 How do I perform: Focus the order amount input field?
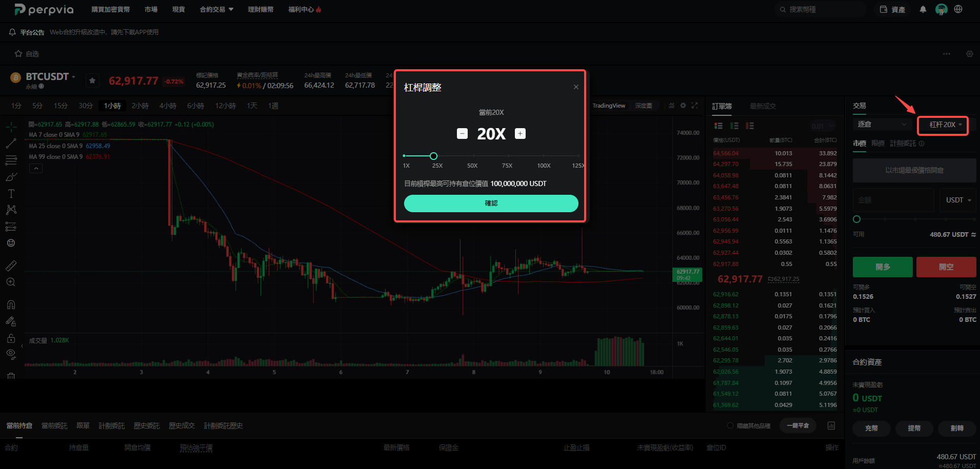(893, 200)
